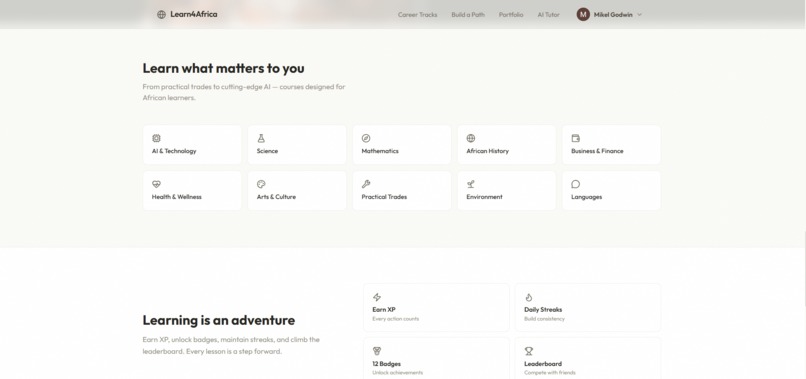Click the 12 Badges card title
The image size is (806, 379).
387,364
